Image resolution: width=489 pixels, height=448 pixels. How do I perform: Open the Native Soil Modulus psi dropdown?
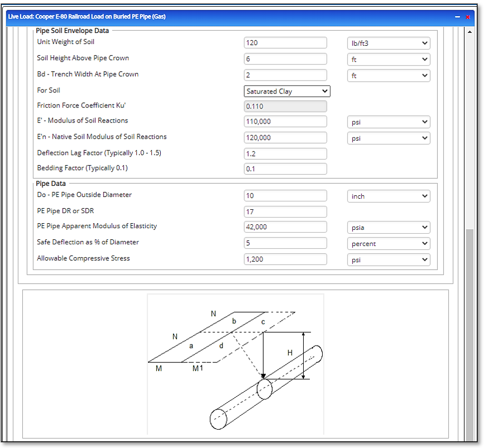(x=388, y=137)
